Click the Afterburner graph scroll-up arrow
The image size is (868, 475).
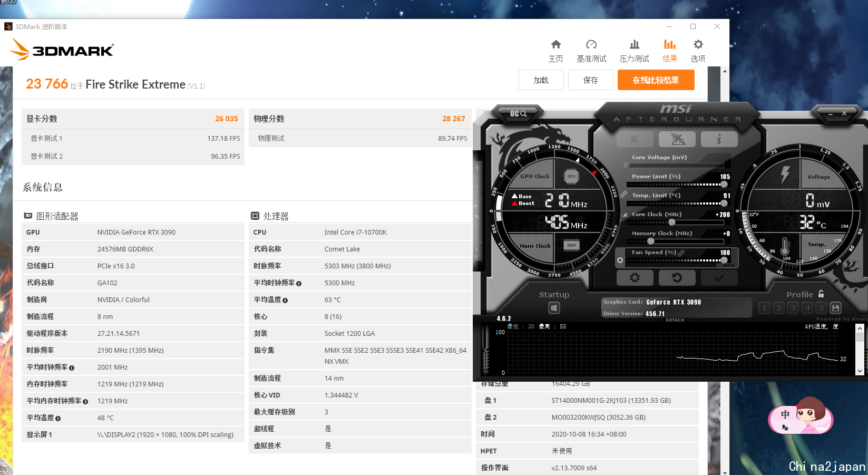[860, 328]
